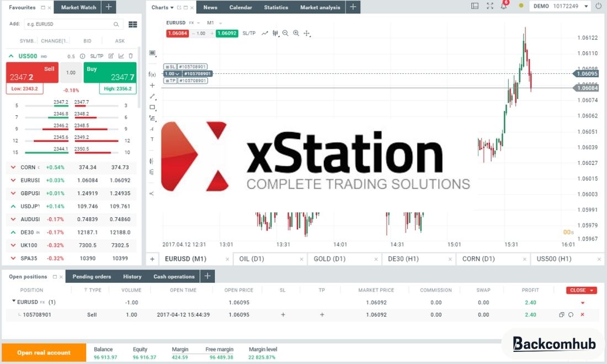Collapse the US500 favourite row chevron

click(x=11, y=56)
